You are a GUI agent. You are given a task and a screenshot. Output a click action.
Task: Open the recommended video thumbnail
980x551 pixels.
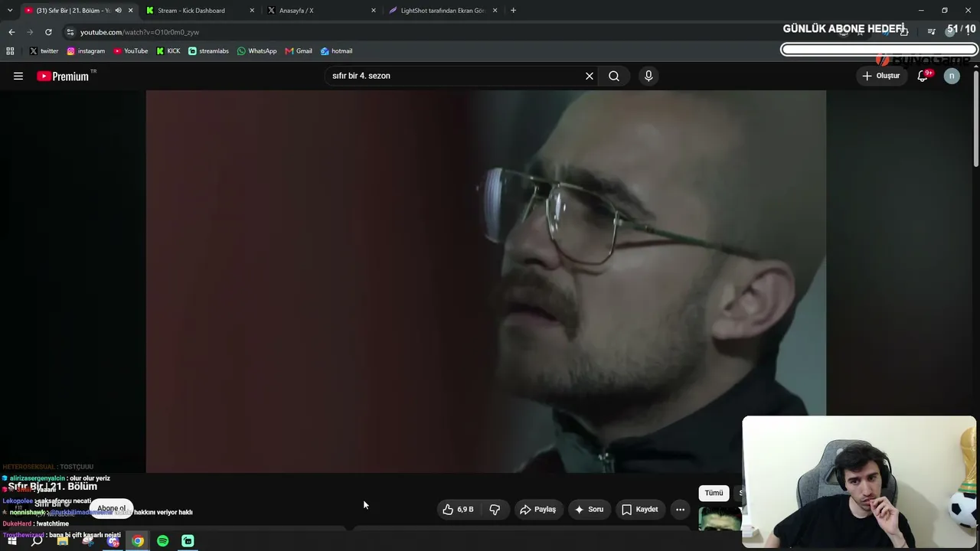720,519
